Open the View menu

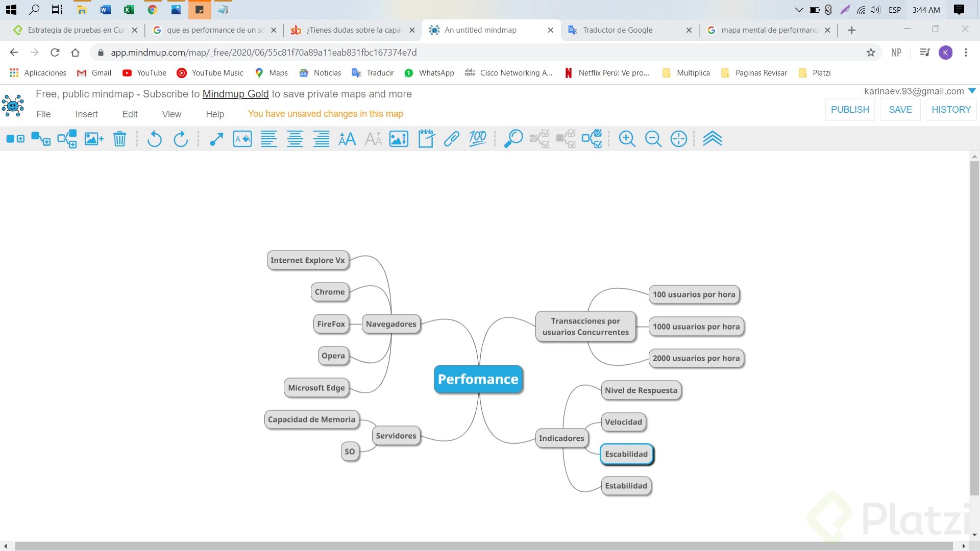click(171, 114)
